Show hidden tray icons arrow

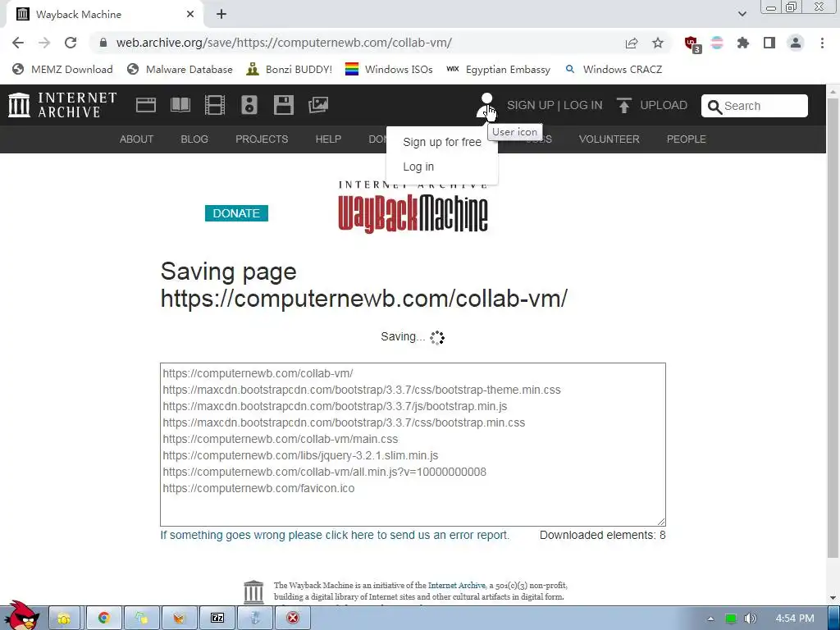pyautogui.click(x=710, y=619)
